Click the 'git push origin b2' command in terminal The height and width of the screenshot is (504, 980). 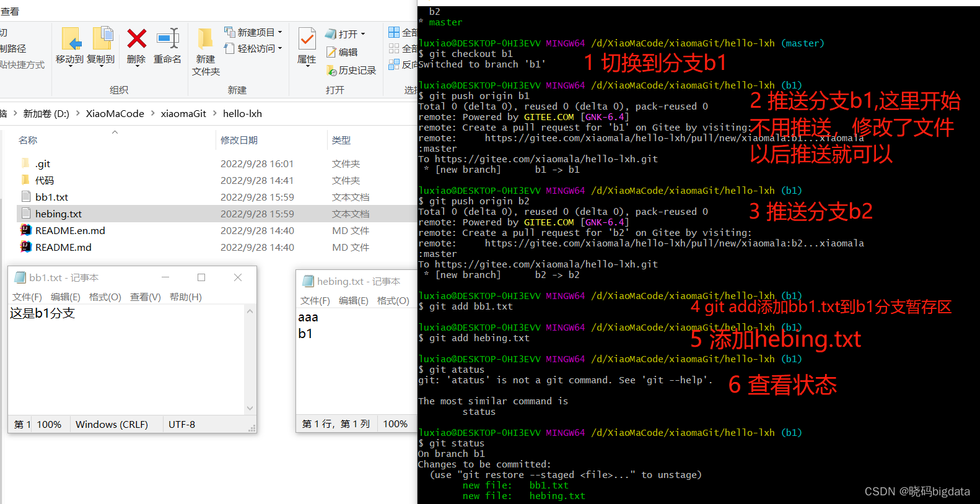479,201
